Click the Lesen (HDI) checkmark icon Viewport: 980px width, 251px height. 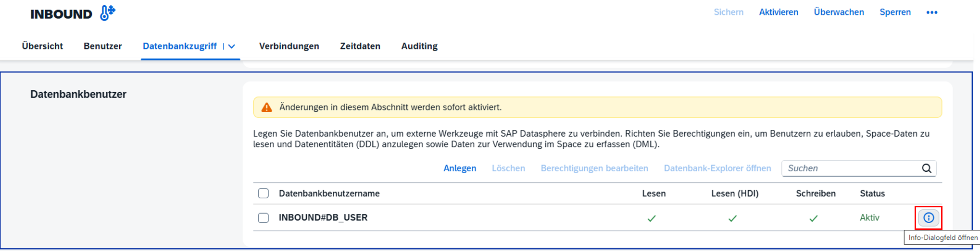pyautogui.click(x=732, y=218)
